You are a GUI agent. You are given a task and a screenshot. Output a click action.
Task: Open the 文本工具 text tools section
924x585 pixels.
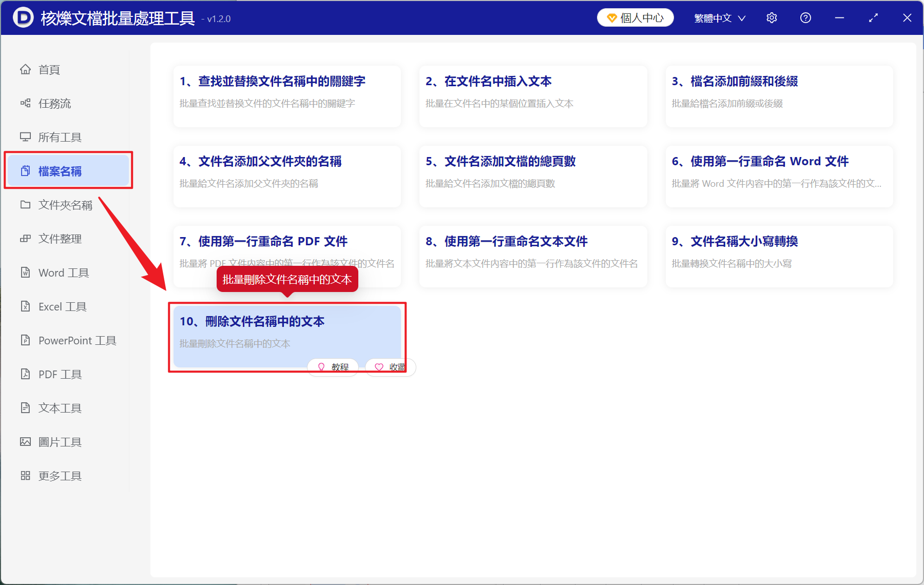60,407
